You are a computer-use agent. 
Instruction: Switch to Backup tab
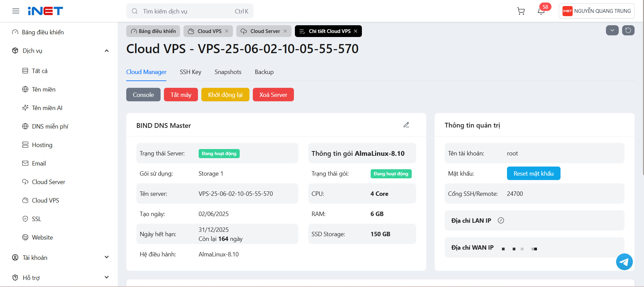(264, 72)
